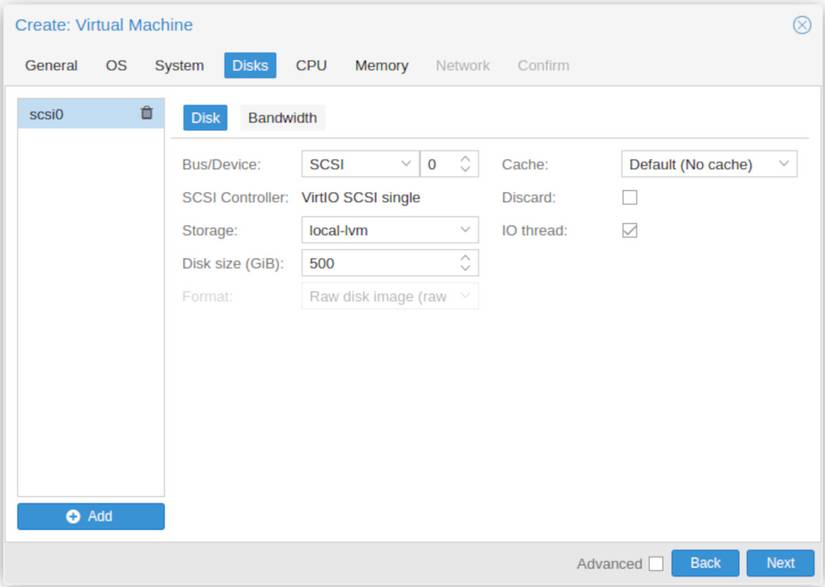Image resolution: width=825 pixels, height=587 pixels.
Task: Delete the scsi0 disk with trash icon
Action: coord(147,114)
